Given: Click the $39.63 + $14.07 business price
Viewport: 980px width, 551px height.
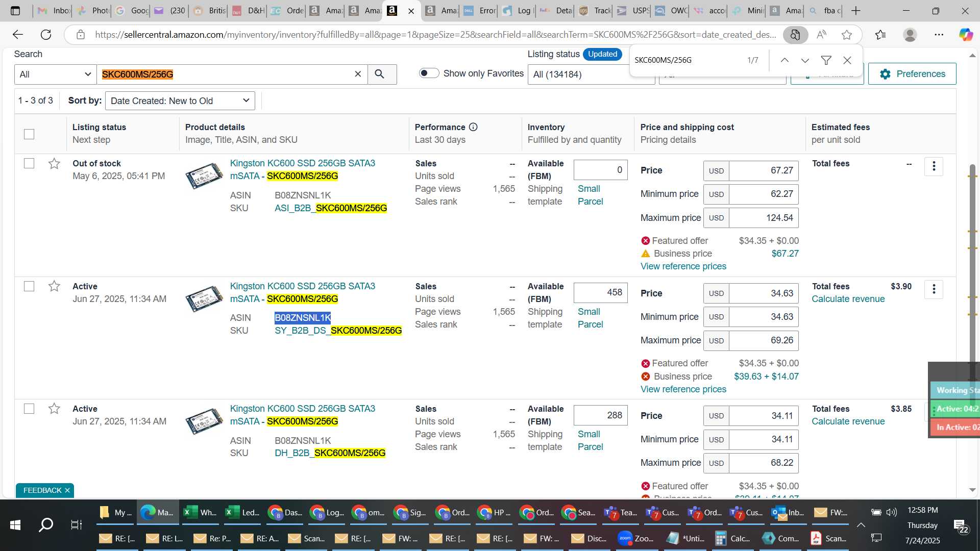Looking at the screenshot, I should (766, 377).
